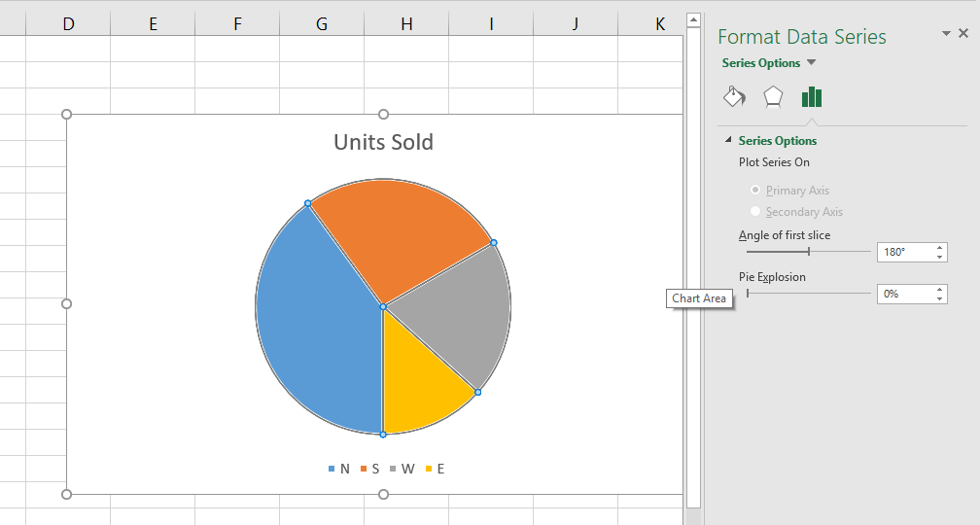This screenshot has width=980, height=525.
Task: Select the Primary Axis radio button
Action: pyautogui.click(x=755, y=191)
